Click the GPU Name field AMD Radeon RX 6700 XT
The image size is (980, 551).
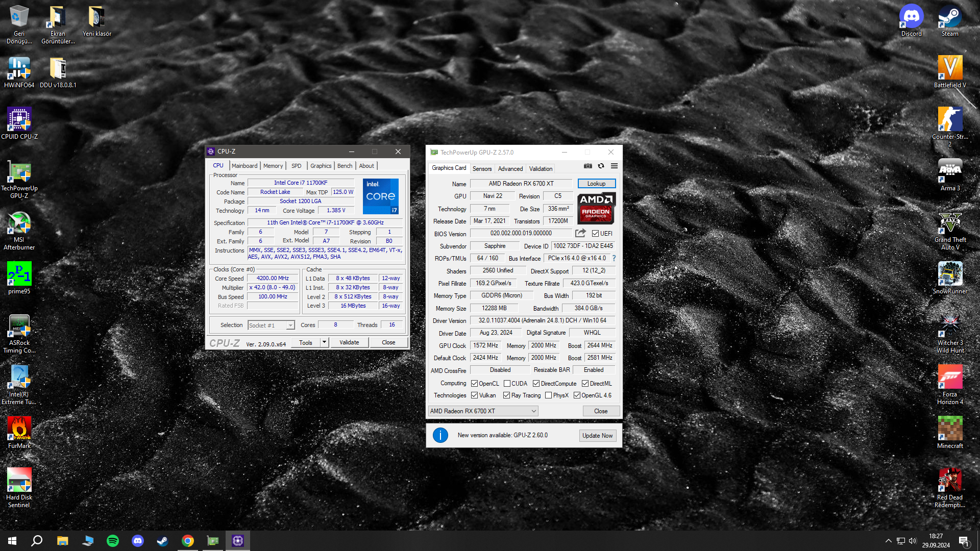(521, 184)
